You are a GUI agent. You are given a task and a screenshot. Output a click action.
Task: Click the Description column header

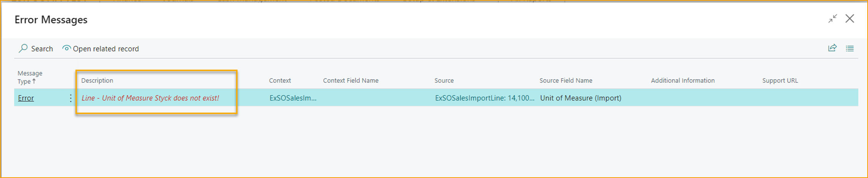[97, 80]
